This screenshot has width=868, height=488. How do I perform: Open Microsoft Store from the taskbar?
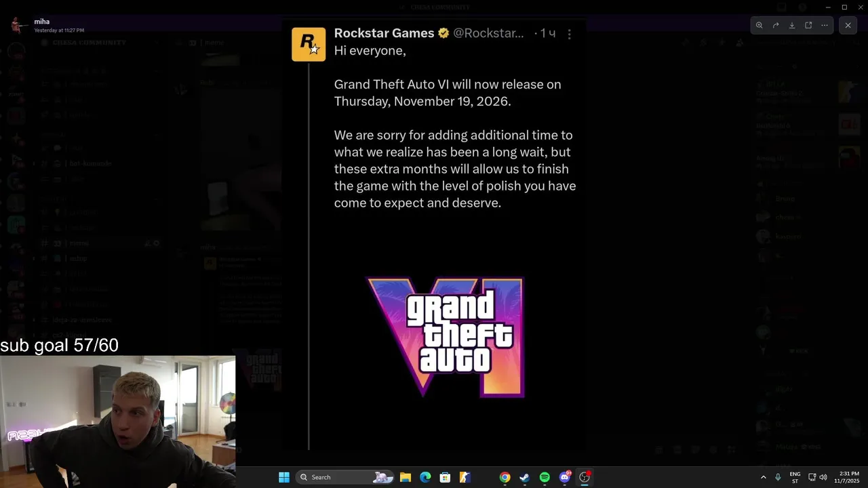[x=445, y=477]
